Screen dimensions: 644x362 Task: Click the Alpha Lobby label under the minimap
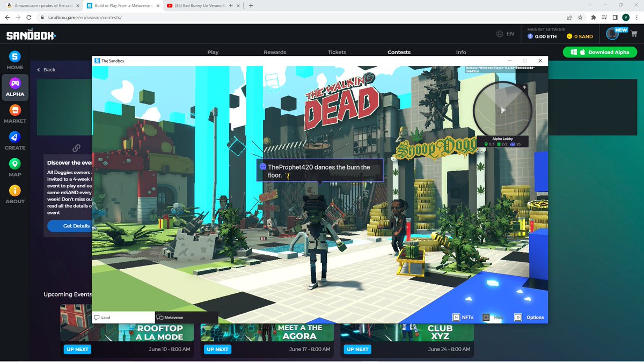[503, 139]
